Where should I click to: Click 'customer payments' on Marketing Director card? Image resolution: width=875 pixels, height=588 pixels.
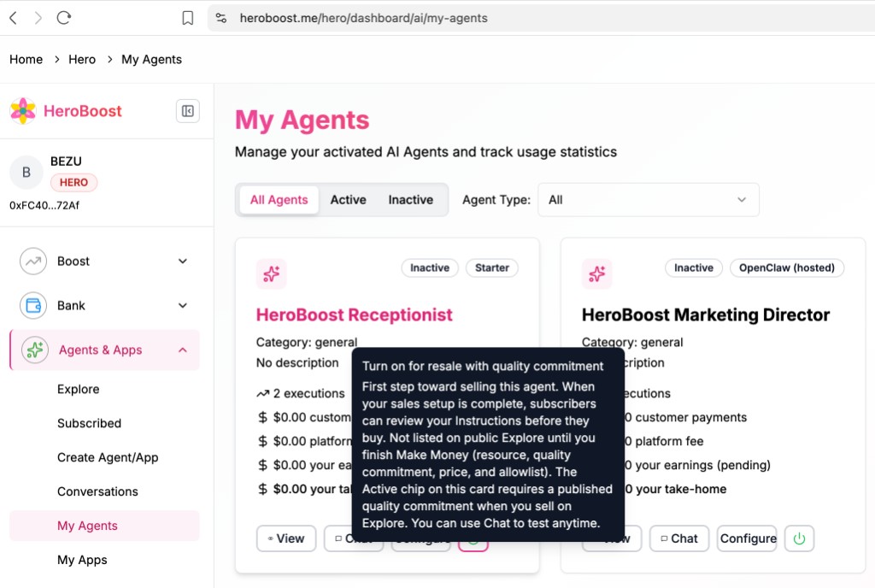pyautogui.click(x=690, y=417)
